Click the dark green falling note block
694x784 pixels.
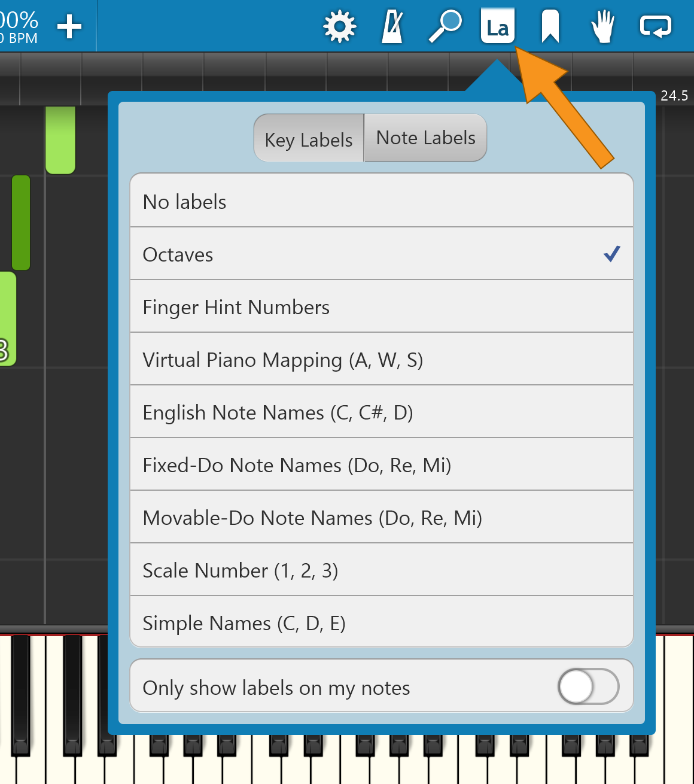tap(21, 223)
